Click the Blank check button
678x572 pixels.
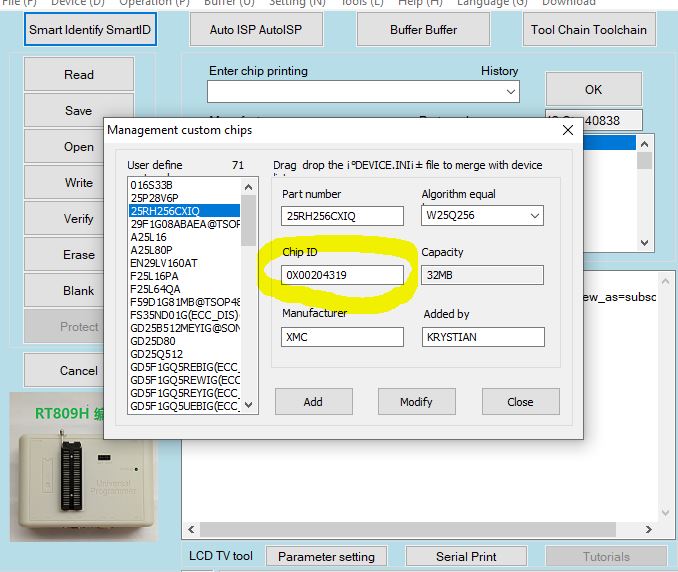pyautogui.click(x=64, y=291)
